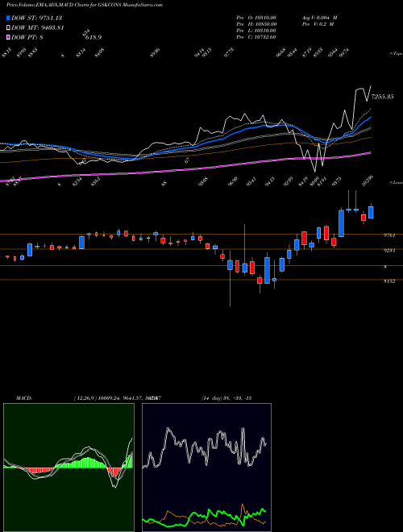
Task: Click the blue DOW ST legend swatch
Action: pyautogui.click(x=8, y=18)
